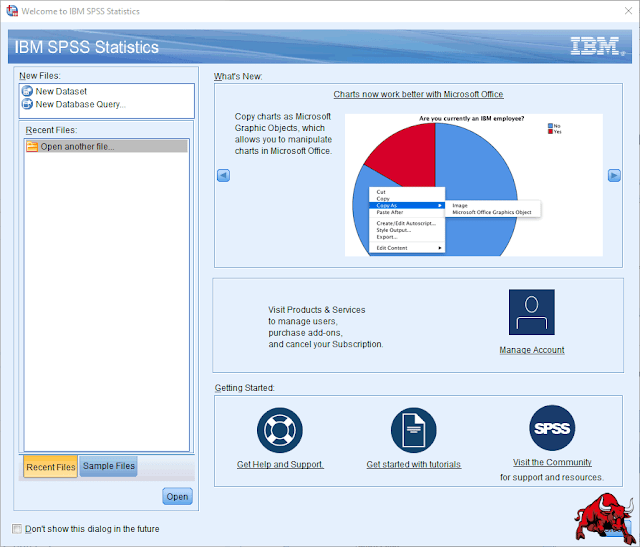Show the next What's New slide

pos(614,176)
